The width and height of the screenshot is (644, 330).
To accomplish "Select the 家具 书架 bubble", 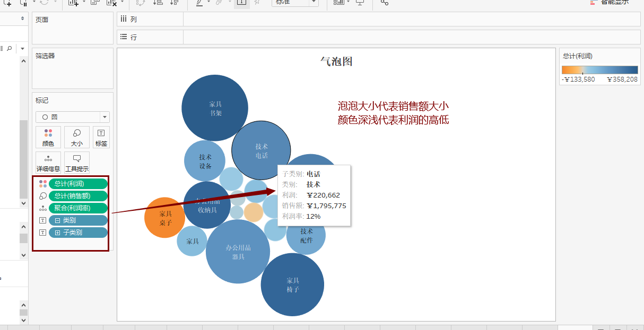I will [215, 108].
